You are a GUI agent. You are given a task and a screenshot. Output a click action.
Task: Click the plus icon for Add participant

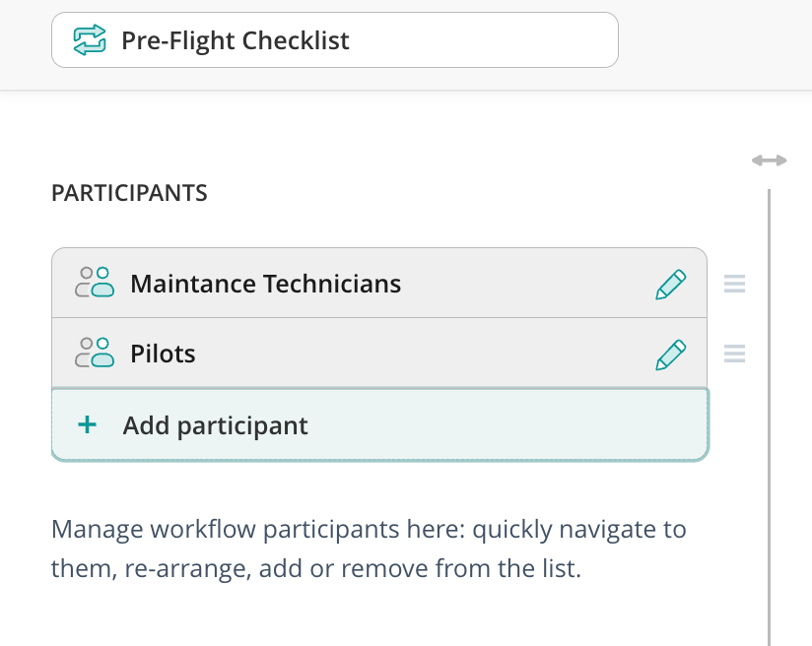coord(88,425)
